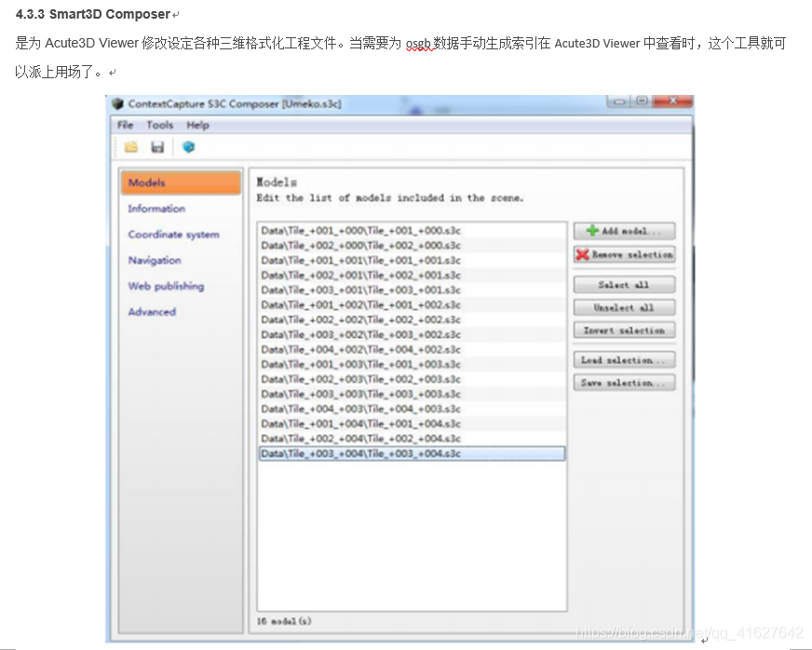Select the Models sidebar tab
Viewport: 812px width, 650px height.
coord(182,183)
